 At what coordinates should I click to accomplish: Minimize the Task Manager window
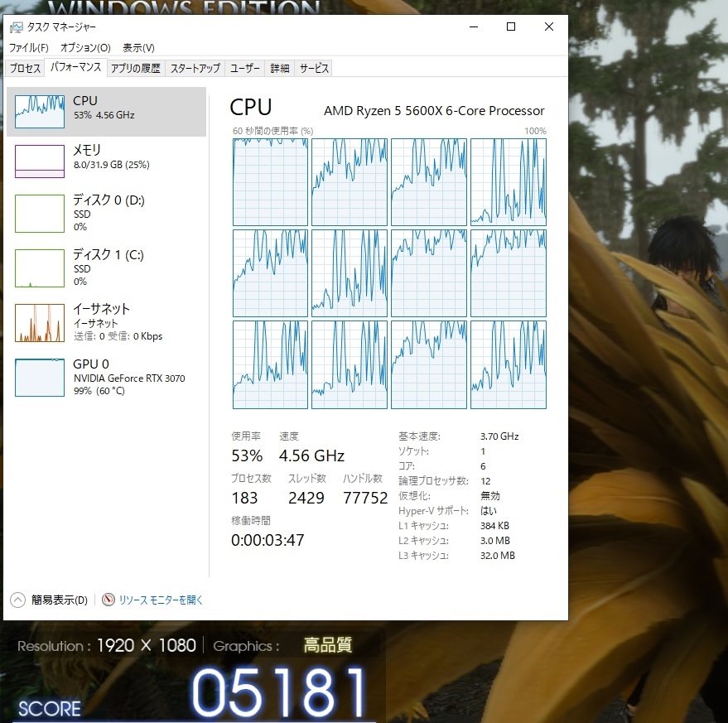click(x=474, y=27)
